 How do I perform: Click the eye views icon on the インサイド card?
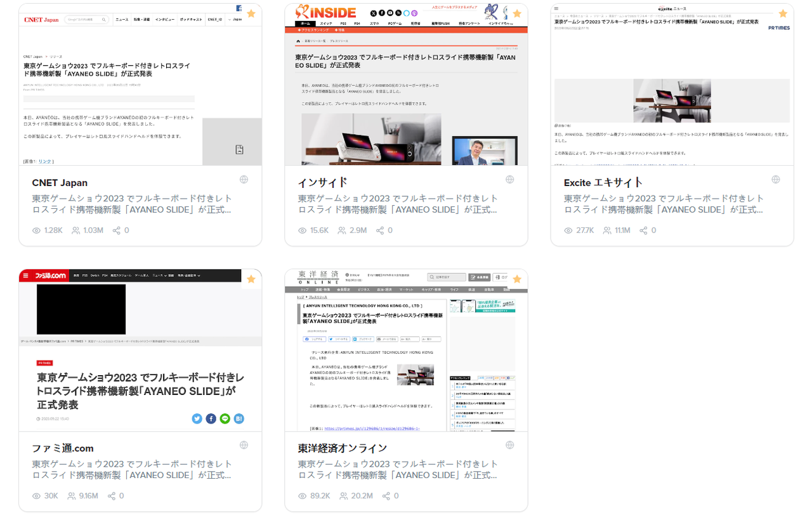pos(303,230)
